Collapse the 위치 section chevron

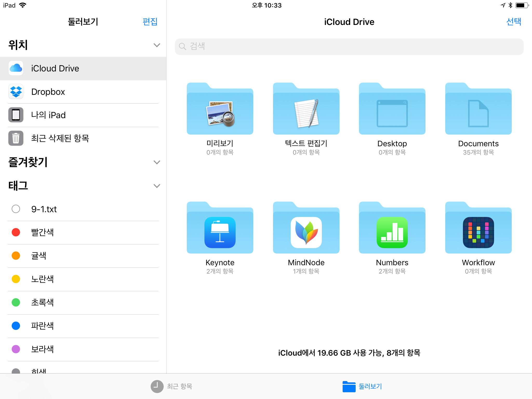(x=157, y=45)
